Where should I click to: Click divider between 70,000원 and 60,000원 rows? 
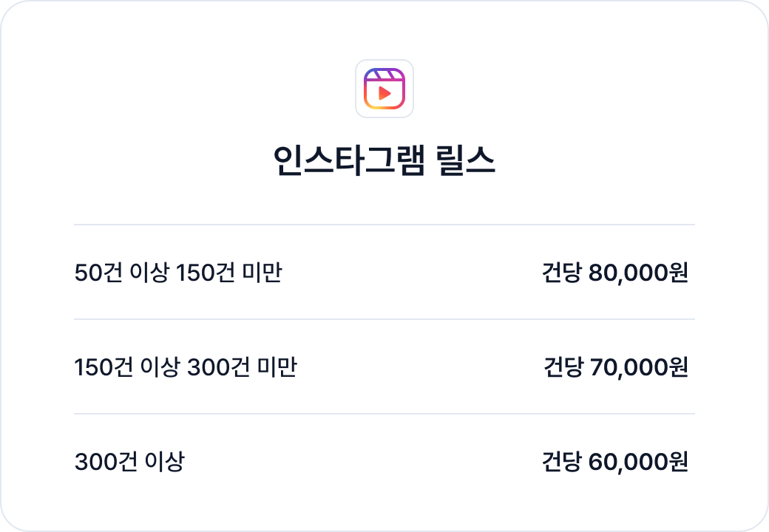pyautogui.click(x=384, y=414)
